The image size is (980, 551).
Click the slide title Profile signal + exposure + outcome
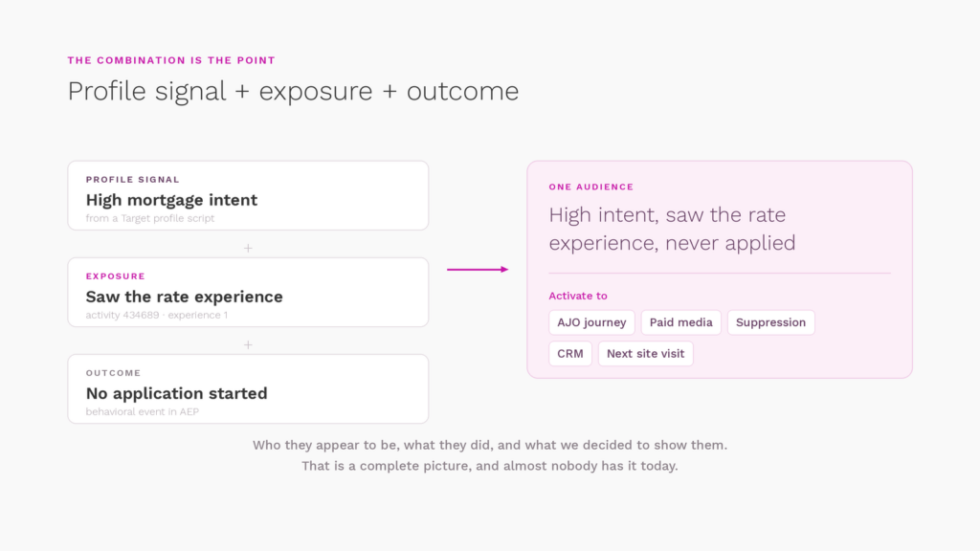(293, 91)
